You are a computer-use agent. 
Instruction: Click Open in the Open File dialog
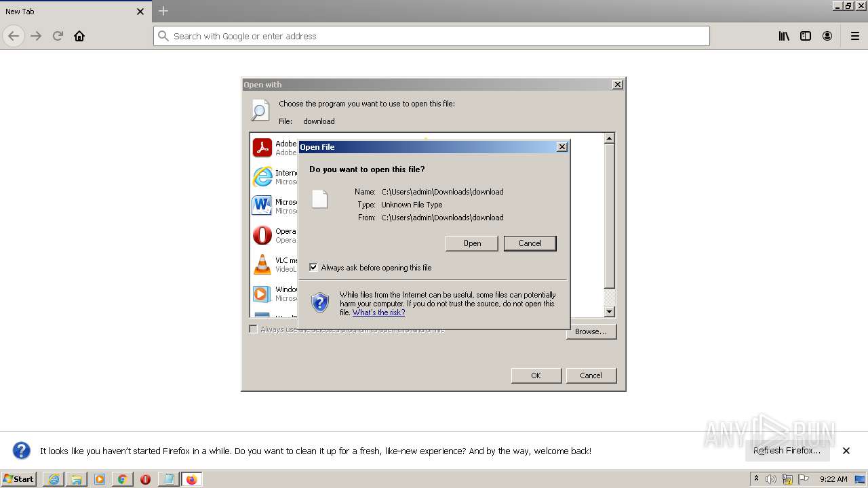coord(472,243)
